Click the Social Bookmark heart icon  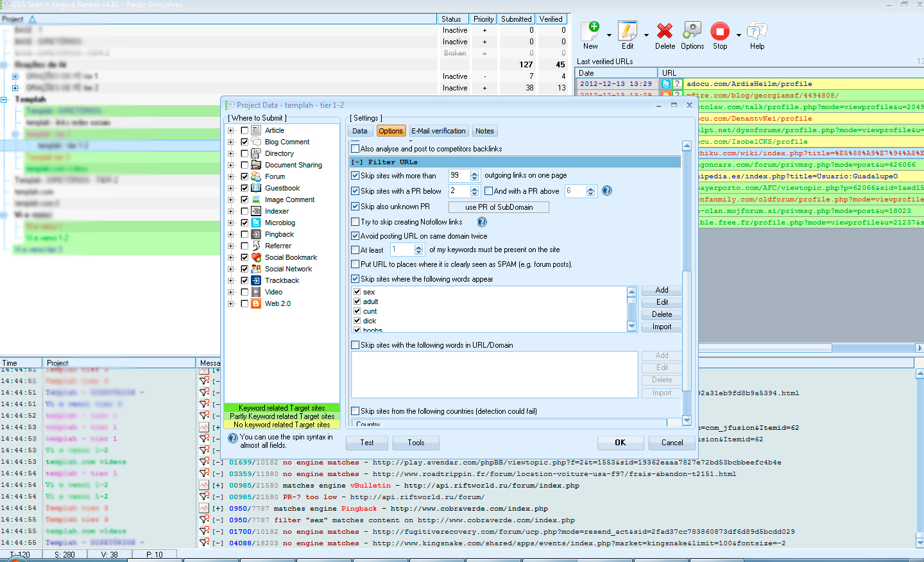coord(256,257)
